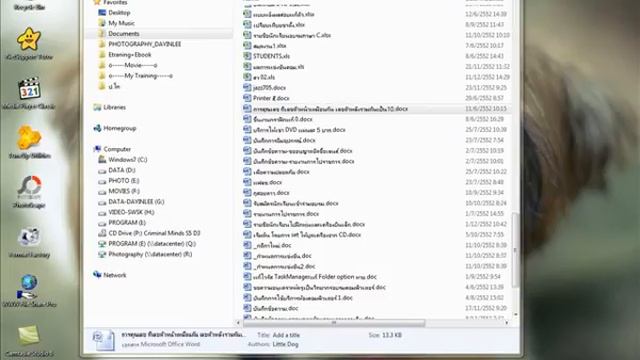This screenshot has height=360, width=640.
Task: Select DATA (D:) drive
Action: (122, 170)
